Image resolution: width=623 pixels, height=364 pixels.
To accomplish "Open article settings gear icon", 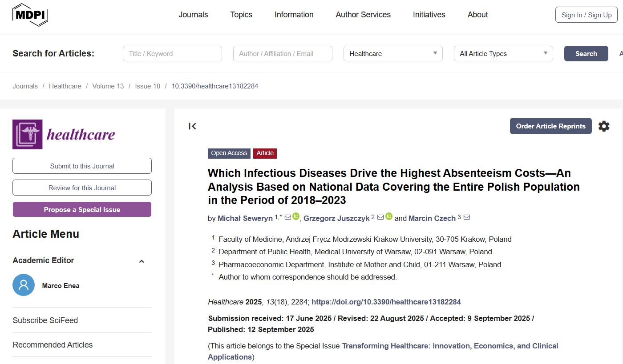I will pos(603,126).
